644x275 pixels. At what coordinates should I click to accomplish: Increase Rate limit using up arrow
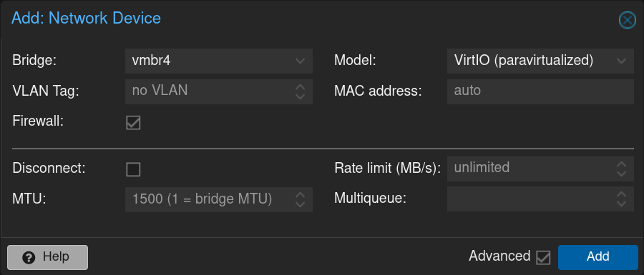pyautogui.click(x=621, y=164)
